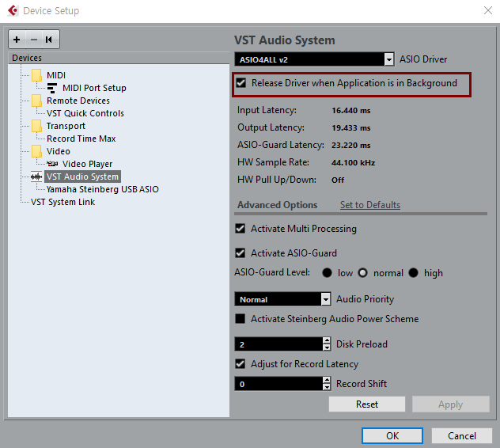Increase Record Shift with up arrow

[x=327, y=380]
